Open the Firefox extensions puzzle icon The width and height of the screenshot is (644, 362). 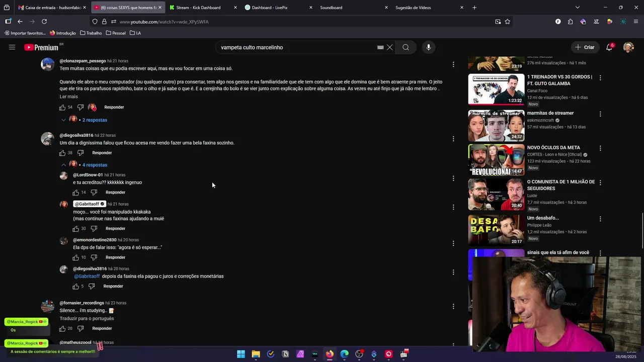pos(570,22)
